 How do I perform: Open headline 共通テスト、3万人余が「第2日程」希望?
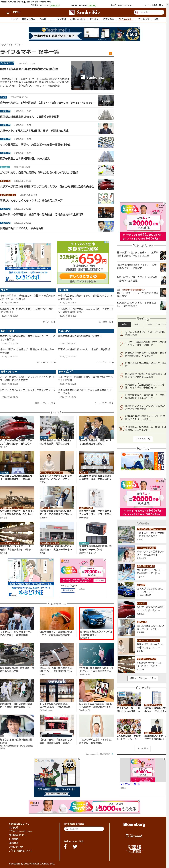(x=34, y=130)
